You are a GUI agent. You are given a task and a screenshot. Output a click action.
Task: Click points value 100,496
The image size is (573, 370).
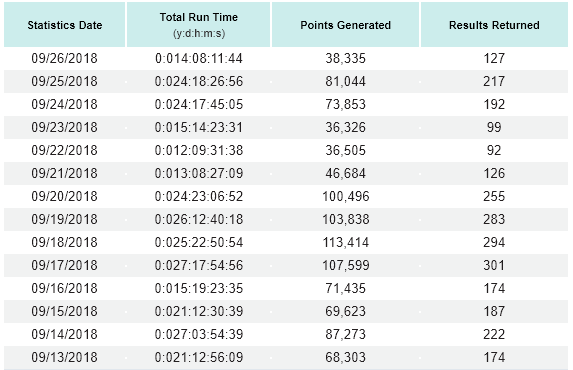pyautogui.click(x=345, y=197)
